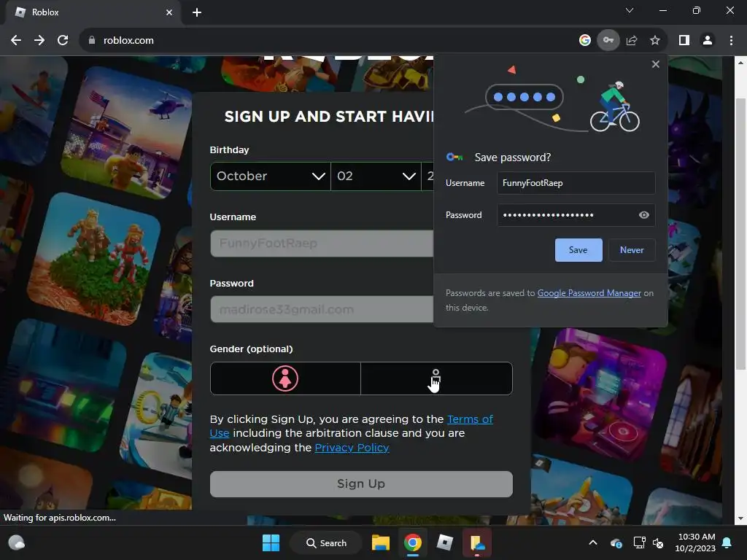Open the taskbar Search box
Screen dimensions: 747x560
coord(326,542)
